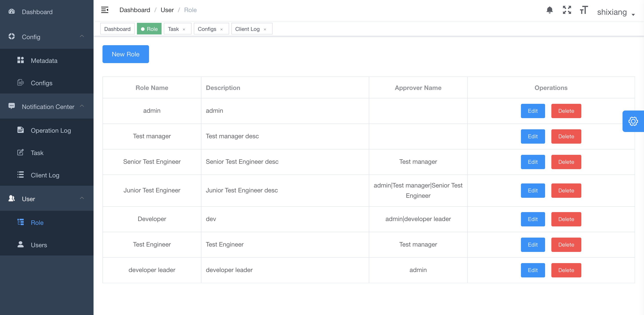Open settings gear panel on right edge

click(x=633, y=121)
